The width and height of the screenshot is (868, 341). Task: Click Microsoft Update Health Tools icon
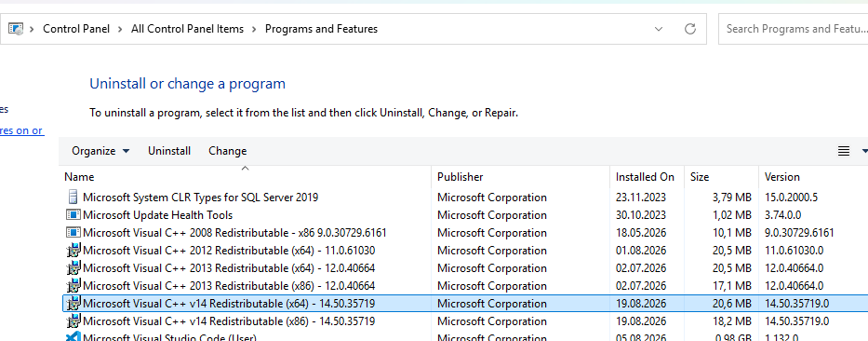73,214
